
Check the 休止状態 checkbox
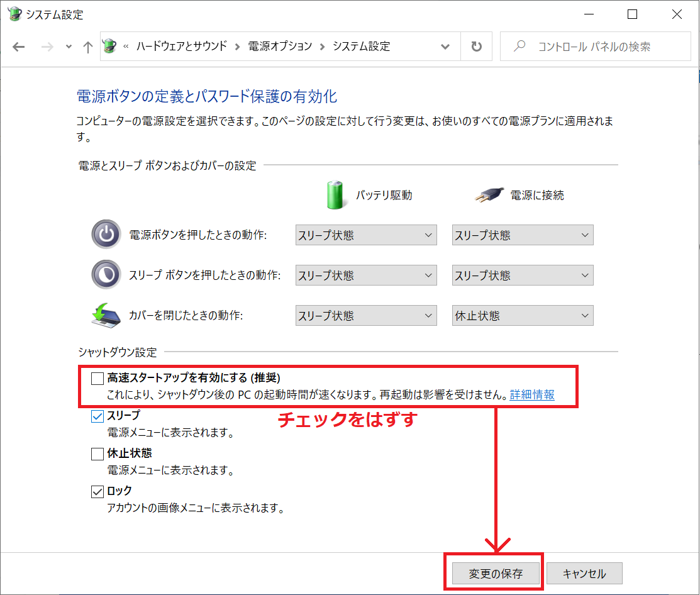click(97, 453)
